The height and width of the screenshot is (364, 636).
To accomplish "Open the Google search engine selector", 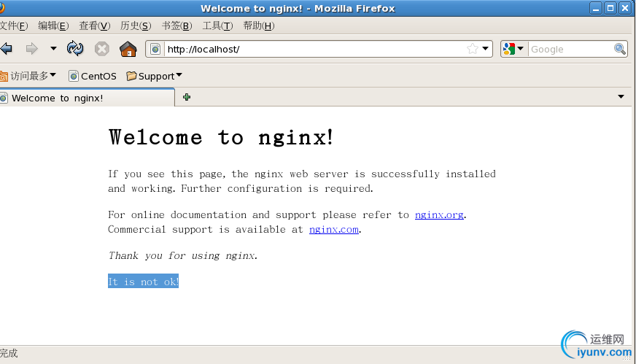I will [513, 49].
